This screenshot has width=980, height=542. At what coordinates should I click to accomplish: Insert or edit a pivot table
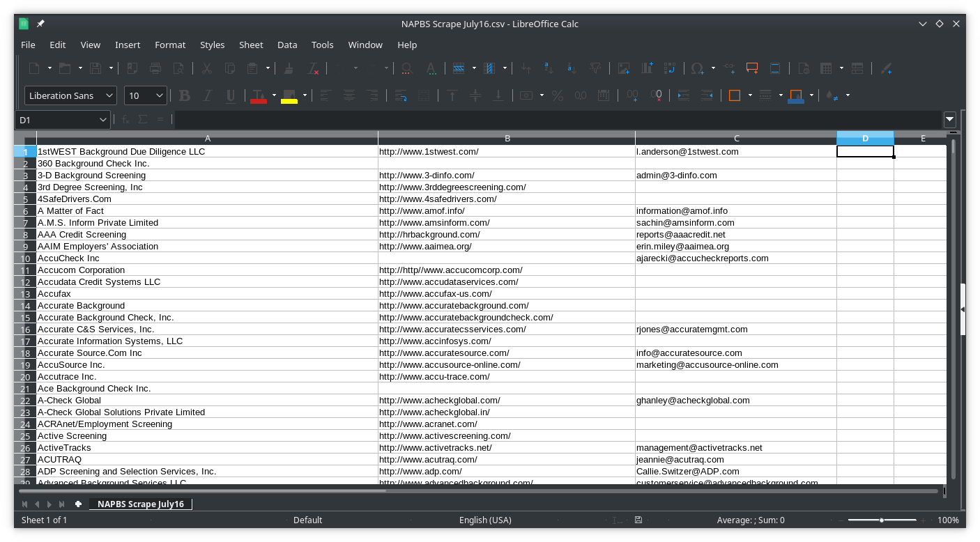tap(670, 68)
